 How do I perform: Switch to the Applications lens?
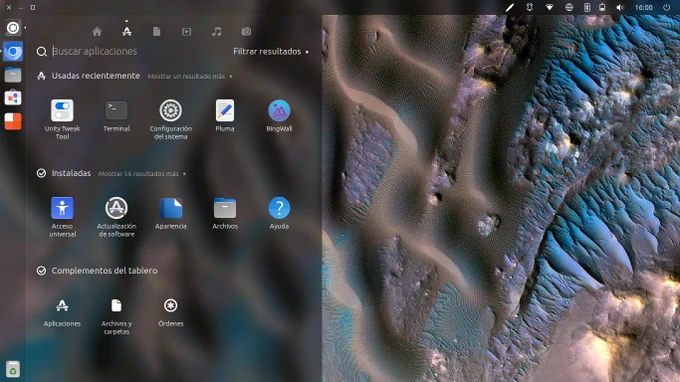point(127,32)
